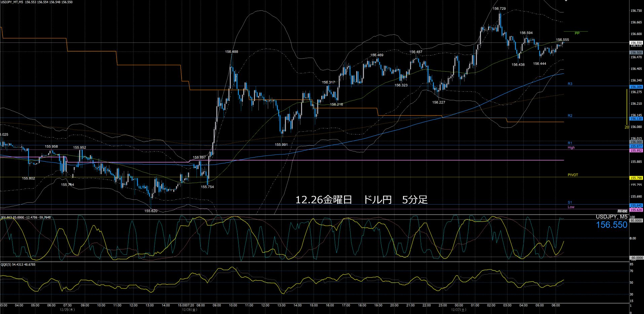Viewport: 644px width, 314px height.
Task: Select the 156.729 swing high price label
Action: (x=499, y=9)
